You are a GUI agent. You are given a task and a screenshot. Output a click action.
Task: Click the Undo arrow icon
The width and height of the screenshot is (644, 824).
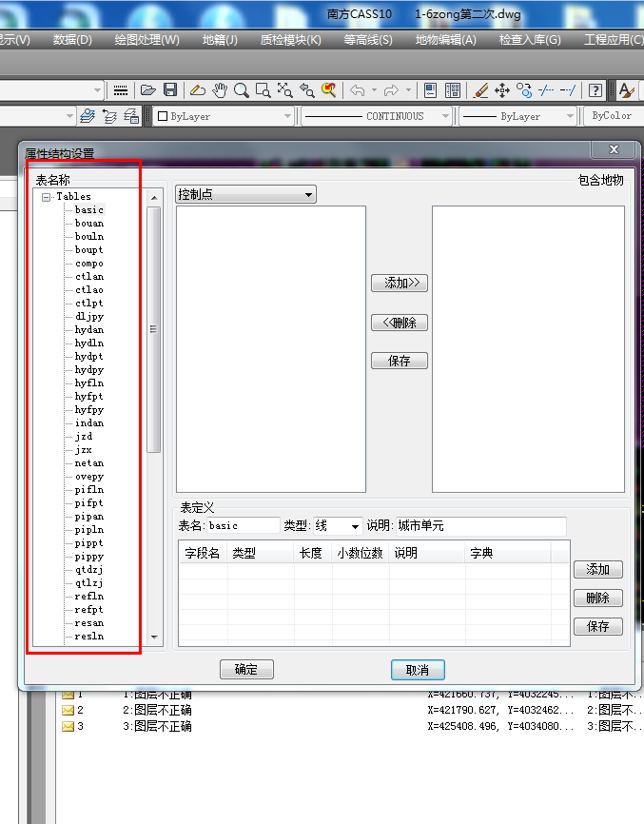(358, 90)
